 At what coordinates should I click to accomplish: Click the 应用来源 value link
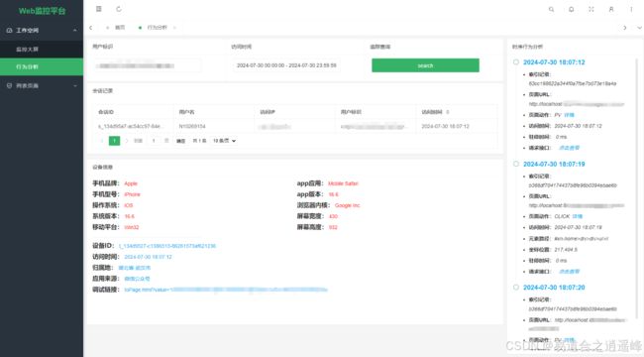(x=137, y=279)
